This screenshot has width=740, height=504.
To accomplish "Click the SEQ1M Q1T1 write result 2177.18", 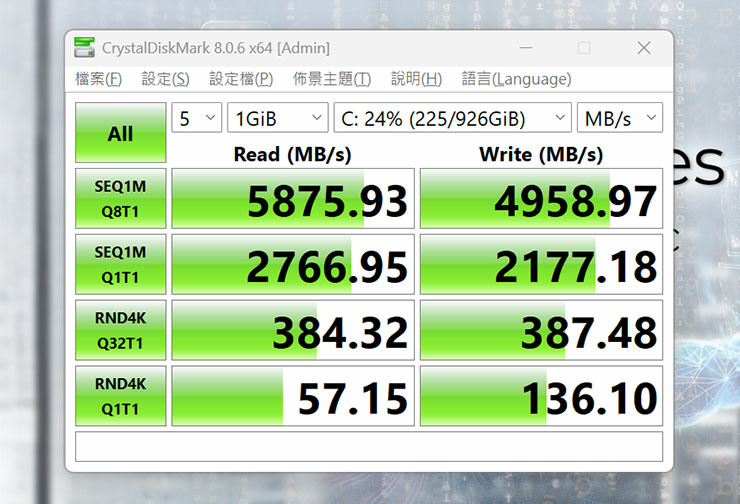I will [541, 264].
